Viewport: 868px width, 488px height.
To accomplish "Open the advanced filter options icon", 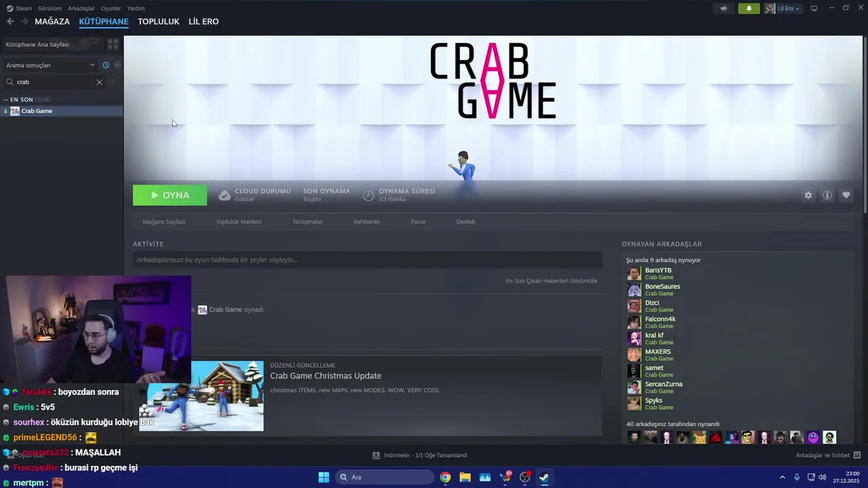I will point(113,82).
